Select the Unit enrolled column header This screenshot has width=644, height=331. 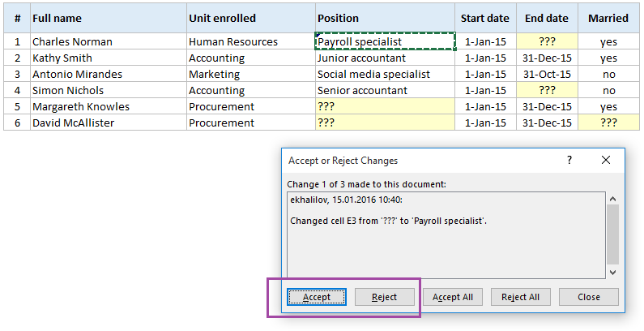(x=250, y=18)
